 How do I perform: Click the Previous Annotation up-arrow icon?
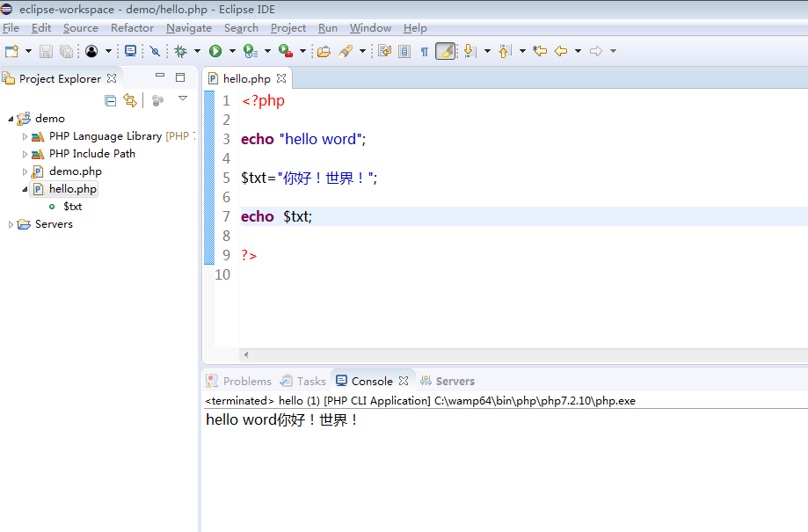[x=505, y=51]
